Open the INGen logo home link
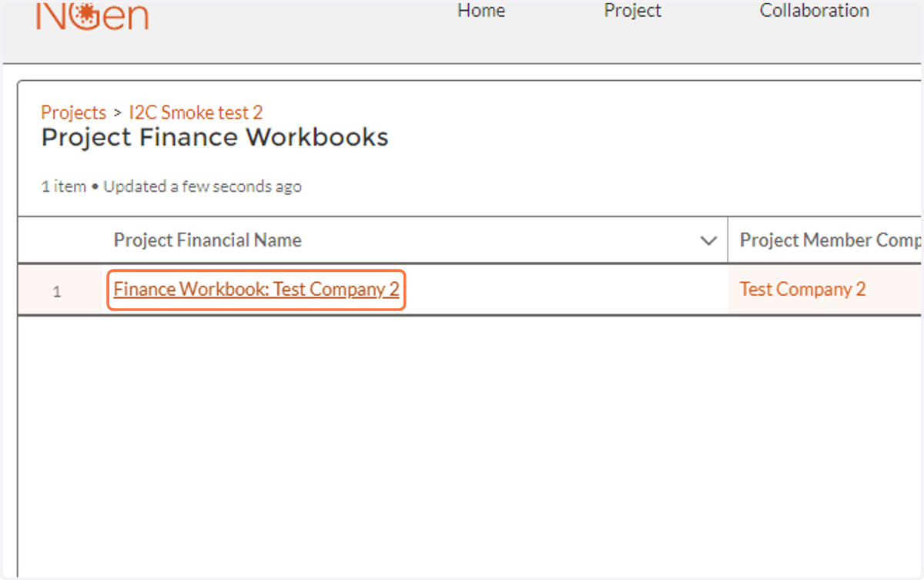Viewport: 924px width, 580px height. 92,15
